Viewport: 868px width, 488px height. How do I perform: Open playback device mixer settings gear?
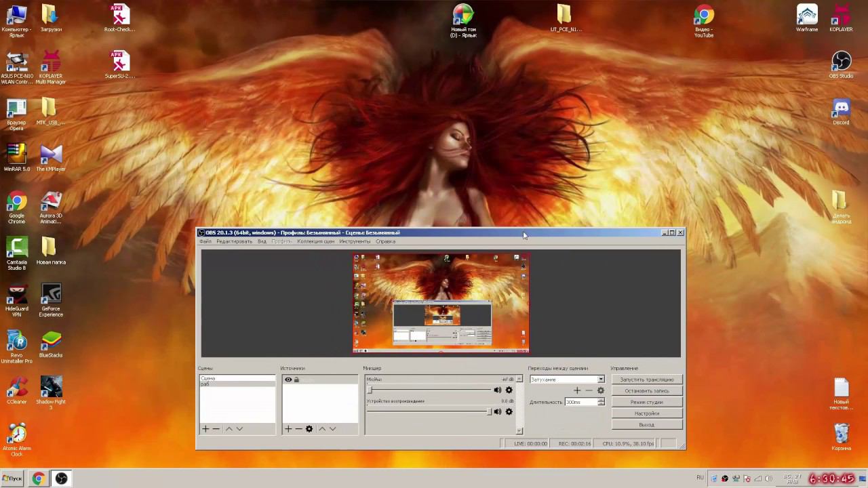coord(509,412)
